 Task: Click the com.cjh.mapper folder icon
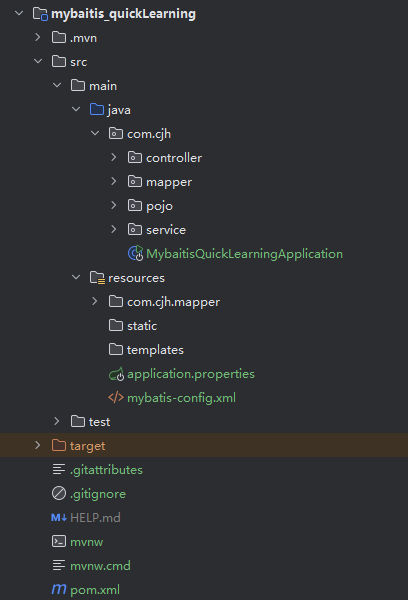click(x=116, y=302)
